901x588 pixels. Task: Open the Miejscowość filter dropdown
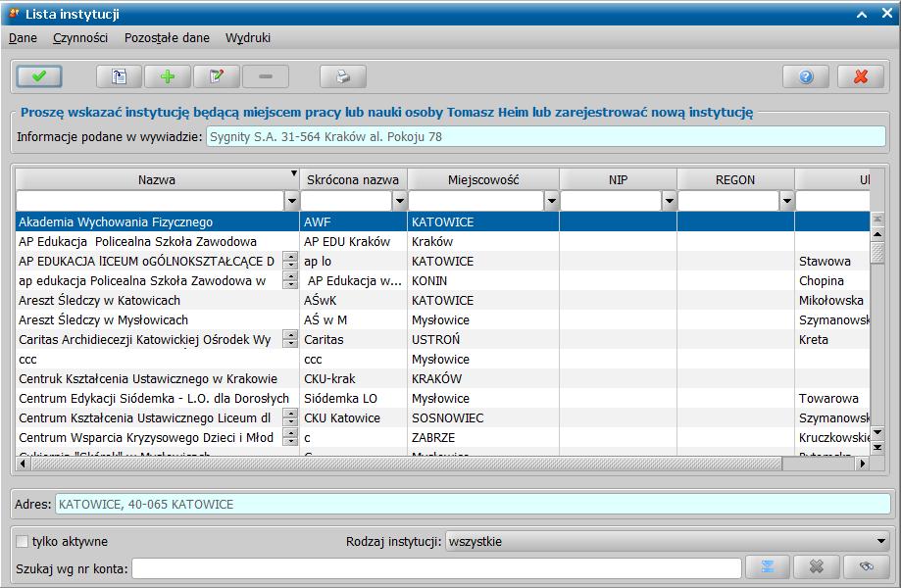[x=552, y=201]
